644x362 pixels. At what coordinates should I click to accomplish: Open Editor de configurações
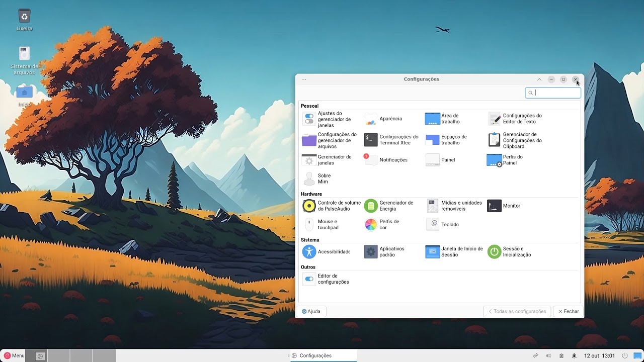coord(326,279)
